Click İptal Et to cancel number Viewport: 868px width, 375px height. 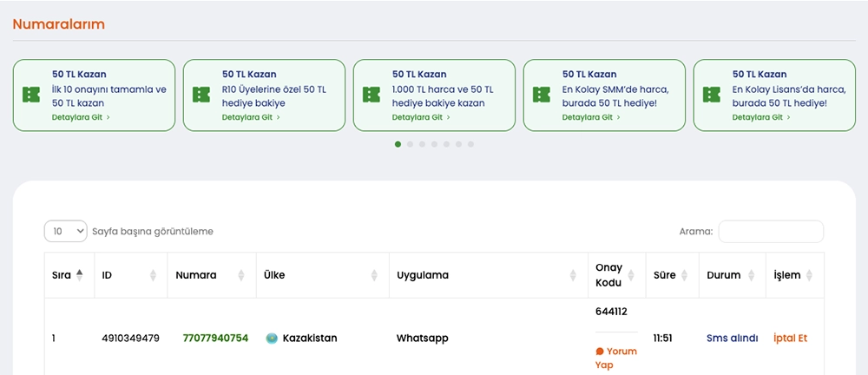coord(790,339)
